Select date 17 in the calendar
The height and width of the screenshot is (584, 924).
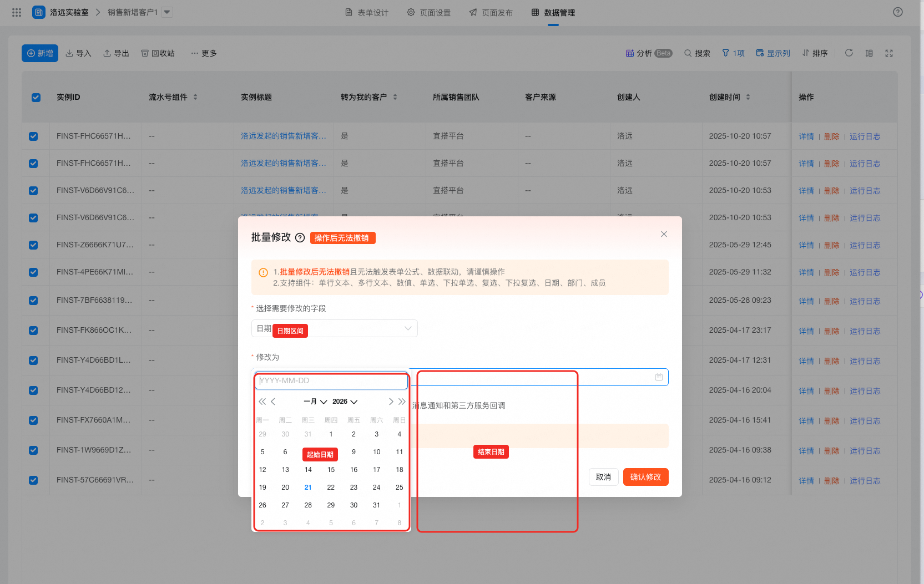pyautogui.click(x=376, y=470)
